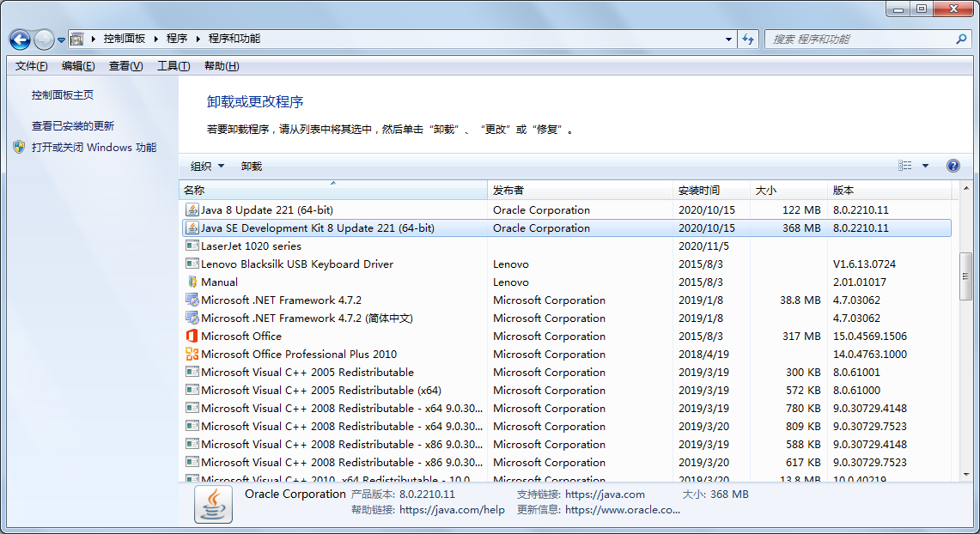Click the Forward navigation arrow button
This screenshot has width=980, height=534.
coord(44,40)
